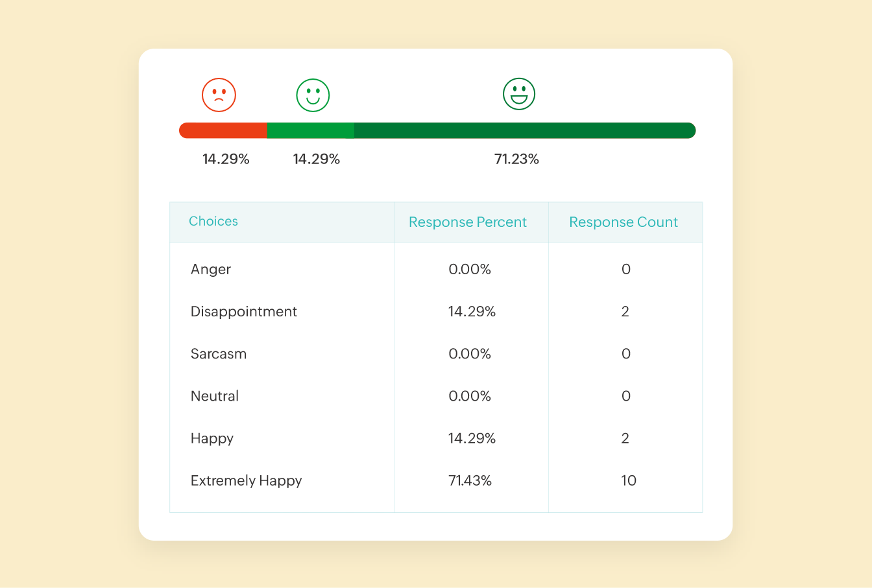Click the light green rating bar segment

[310, 130]
